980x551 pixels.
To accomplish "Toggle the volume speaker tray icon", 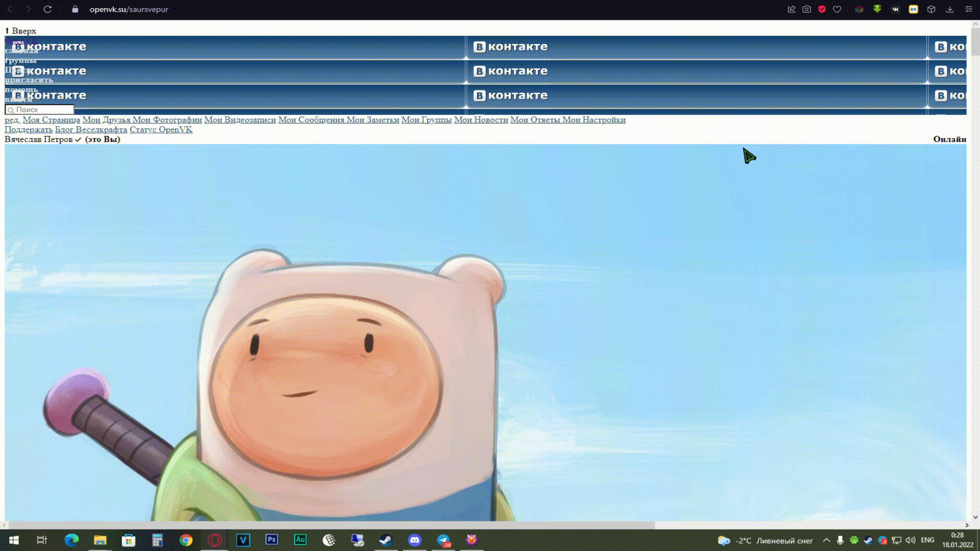I will 910,540.
